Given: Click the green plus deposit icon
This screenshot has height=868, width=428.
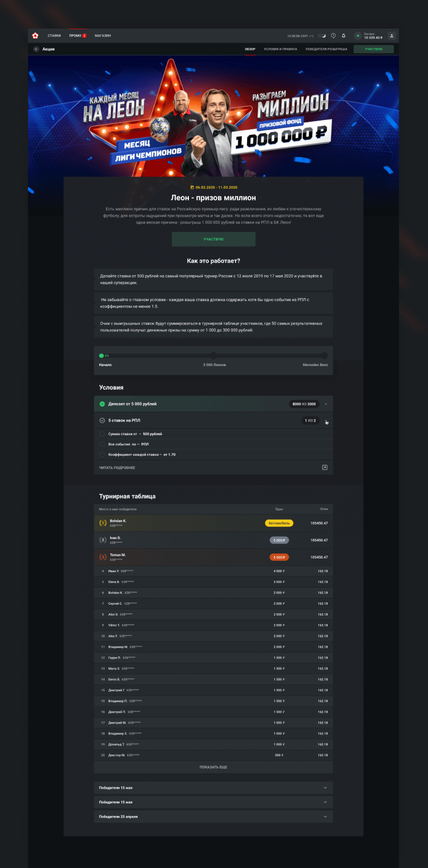Looking at the screenshot, I should (358, 35).
